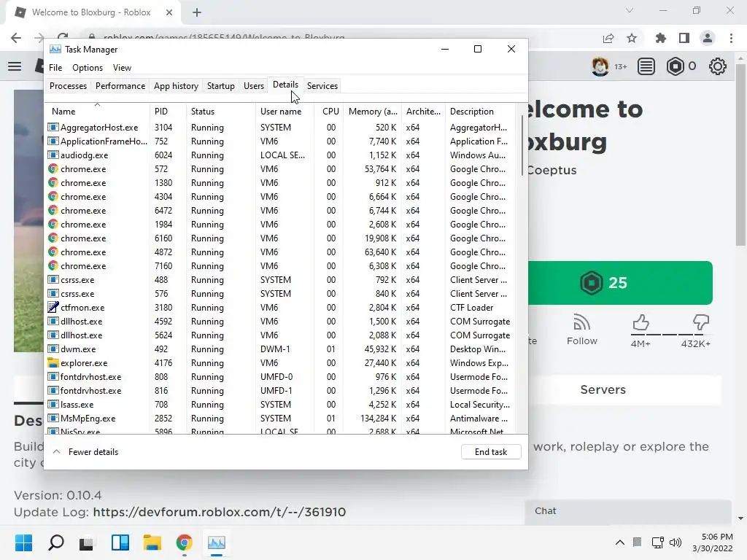Viewport: 747px width, 560px height.
Task: Open Roblox notifications feed icon
Action: [646, 66]
